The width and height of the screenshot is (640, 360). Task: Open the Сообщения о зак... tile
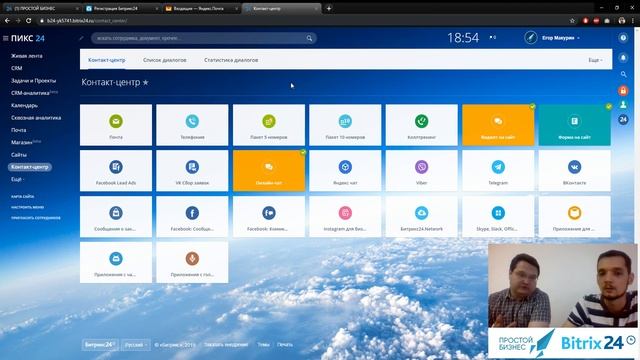tap(116, 217)
